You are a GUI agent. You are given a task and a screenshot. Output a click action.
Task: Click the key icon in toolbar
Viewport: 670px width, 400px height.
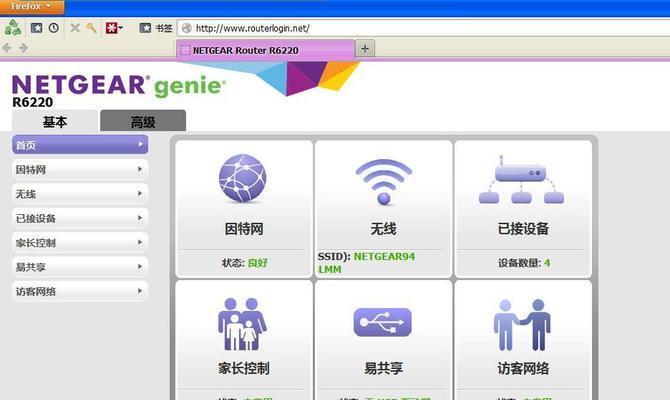(91, 28)
